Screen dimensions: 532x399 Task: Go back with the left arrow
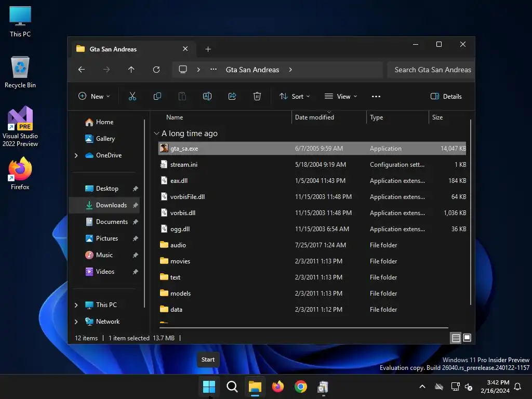coord(82,70)
